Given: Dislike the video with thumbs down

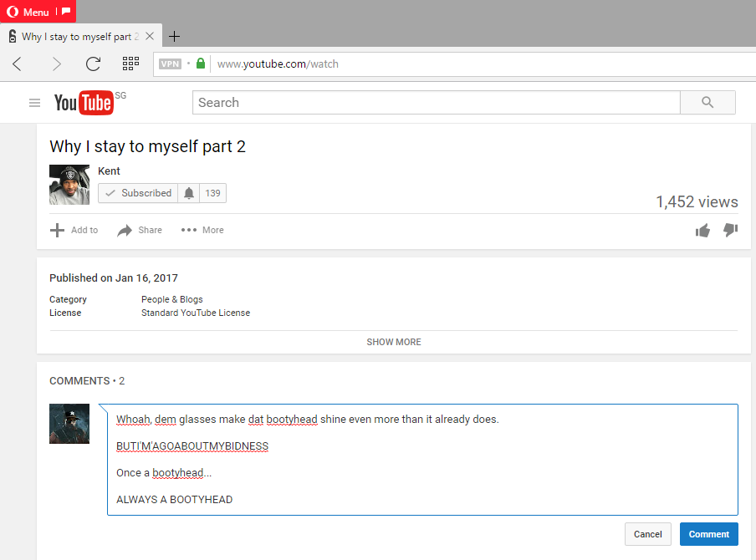Looking at the screenshot, I should coord(730,231).
